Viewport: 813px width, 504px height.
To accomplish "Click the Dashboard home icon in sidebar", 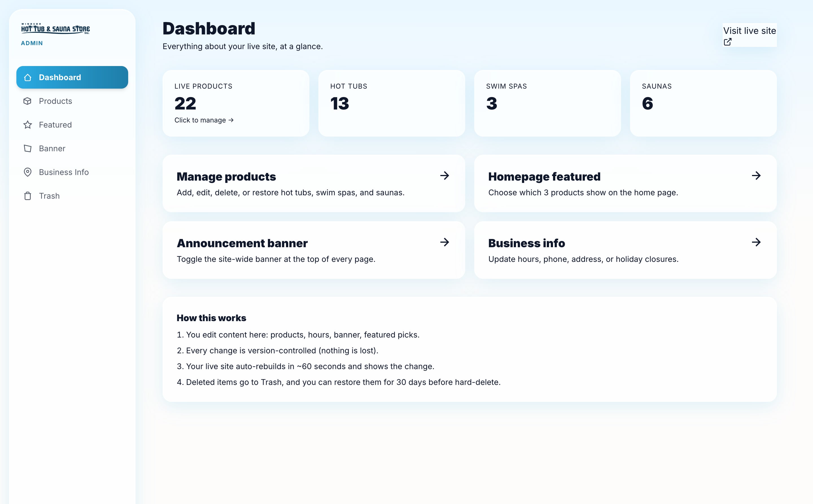I will pos(28,77).
